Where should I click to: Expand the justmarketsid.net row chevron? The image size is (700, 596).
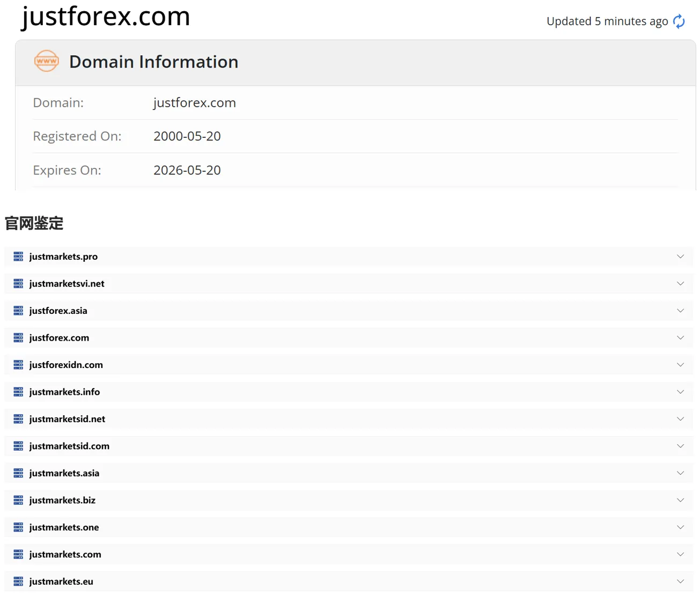(x=680, y=419)
